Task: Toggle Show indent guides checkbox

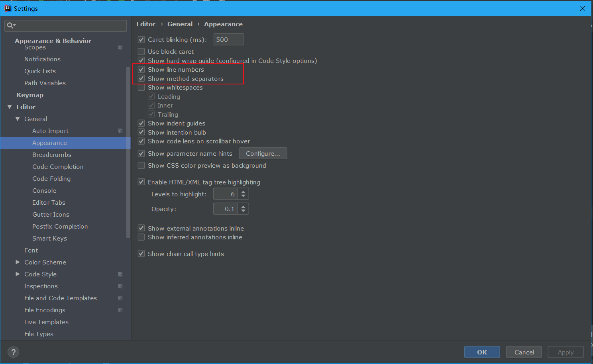Action: 141,123
